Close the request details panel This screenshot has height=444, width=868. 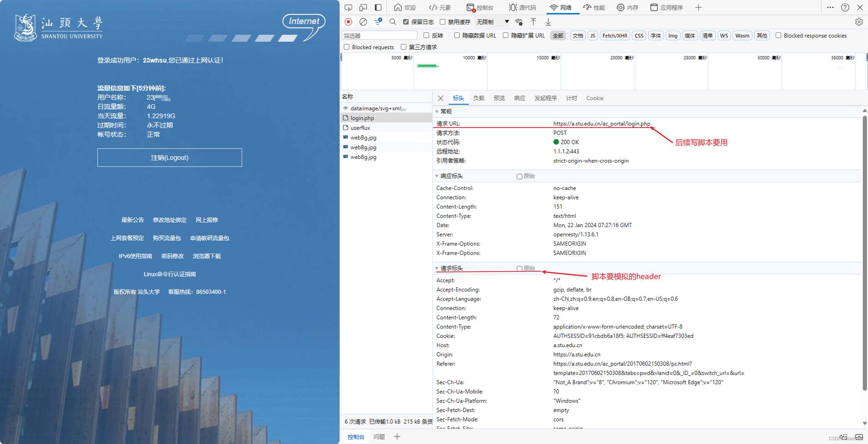coord(441,98)
